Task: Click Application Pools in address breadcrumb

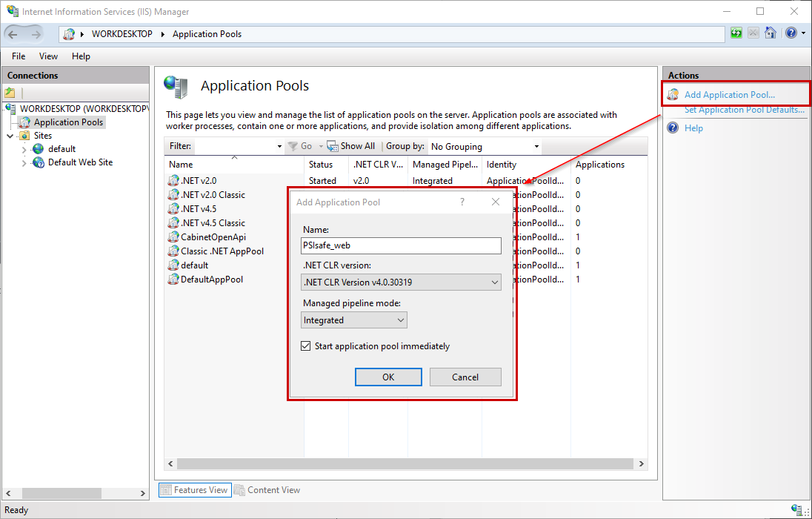Action: (x=207, y=34)
